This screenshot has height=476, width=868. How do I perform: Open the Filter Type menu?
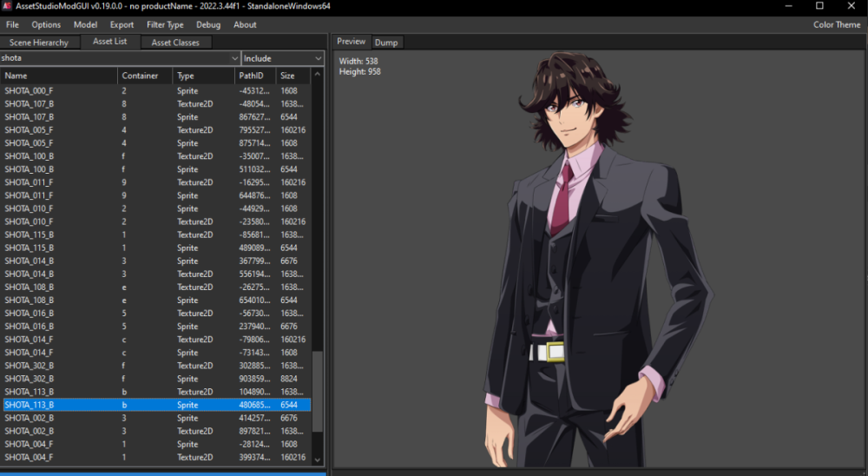click(x=165, y=24)
